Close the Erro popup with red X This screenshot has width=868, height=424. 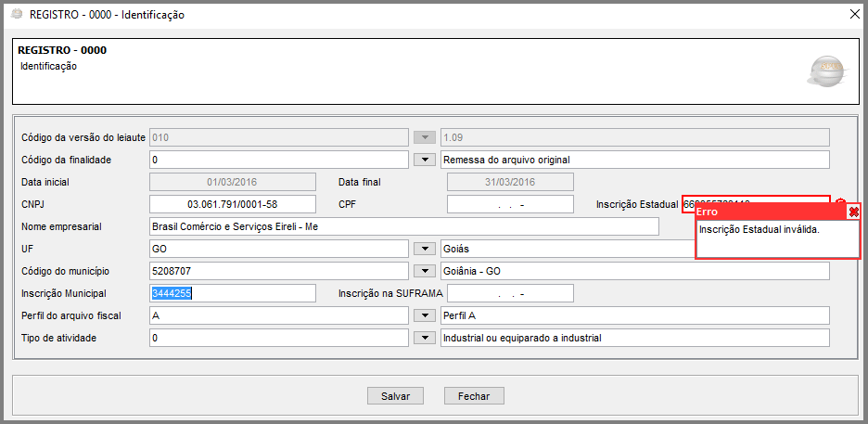pos(854,212)
